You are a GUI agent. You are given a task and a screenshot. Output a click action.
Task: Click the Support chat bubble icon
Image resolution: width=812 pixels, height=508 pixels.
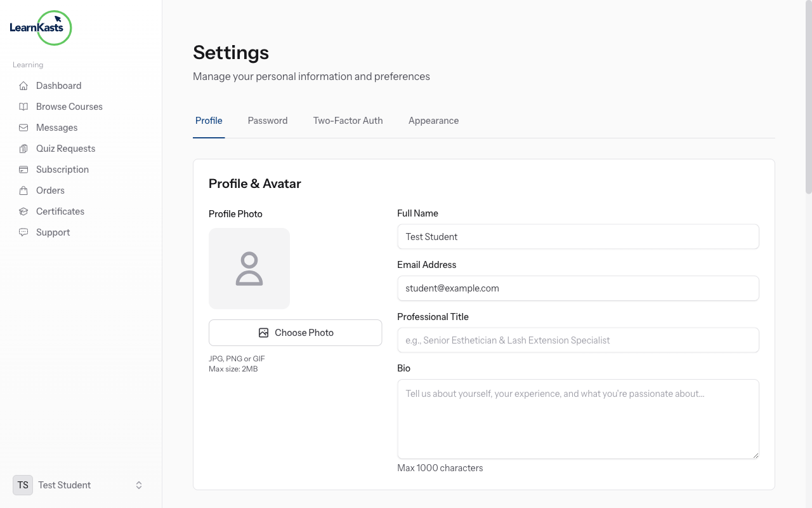tap(23, 232)
